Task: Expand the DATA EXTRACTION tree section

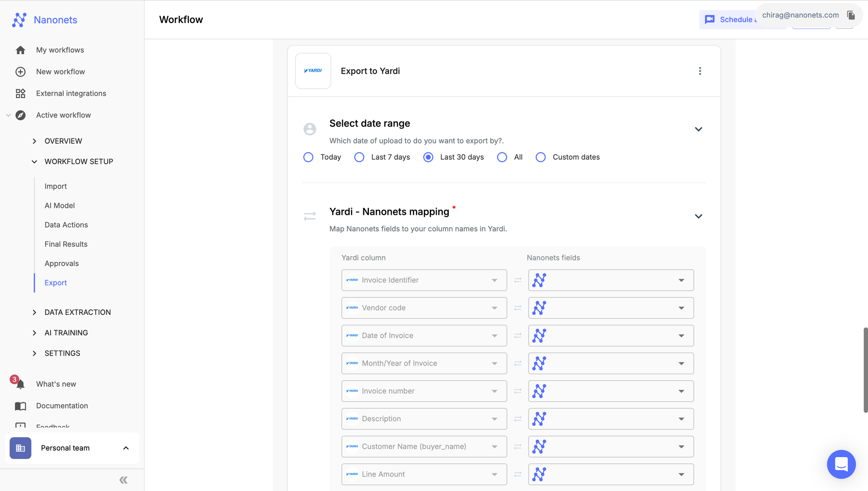Action: click(34, 313)
